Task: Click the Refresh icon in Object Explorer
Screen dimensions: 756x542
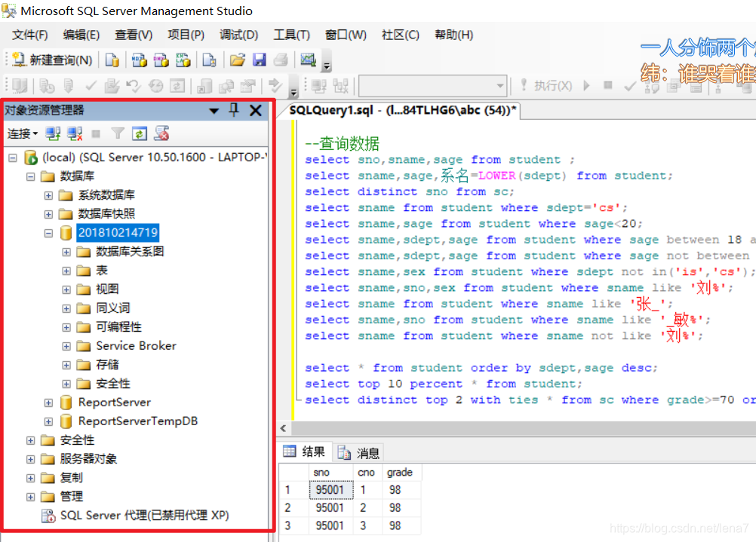Action: pos(140,133)
